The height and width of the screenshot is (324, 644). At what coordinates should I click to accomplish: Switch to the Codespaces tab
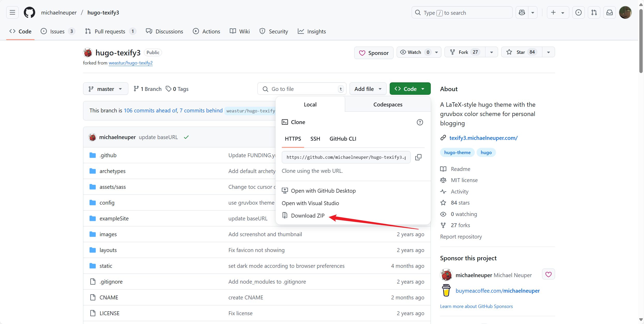click(388, 104)
